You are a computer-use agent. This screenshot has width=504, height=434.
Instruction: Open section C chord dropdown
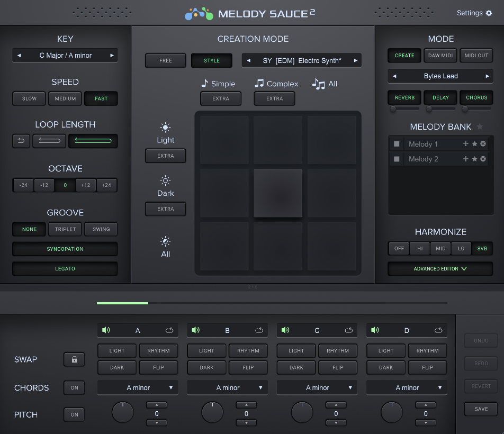coord(317,388)
